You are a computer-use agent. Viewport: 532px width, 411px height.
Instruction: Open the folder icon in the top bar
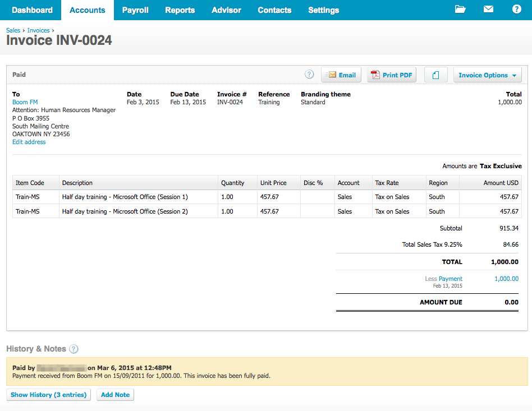click(x=460, y=10)
